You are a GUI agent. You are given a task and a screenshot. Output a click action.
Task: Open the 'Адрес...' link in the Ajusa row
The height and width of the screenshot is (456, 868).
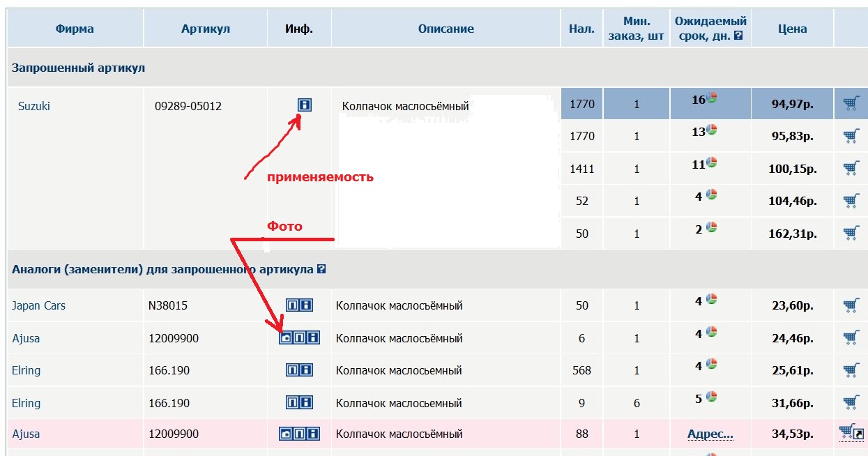pyautogui.click(x=710, y=434)
